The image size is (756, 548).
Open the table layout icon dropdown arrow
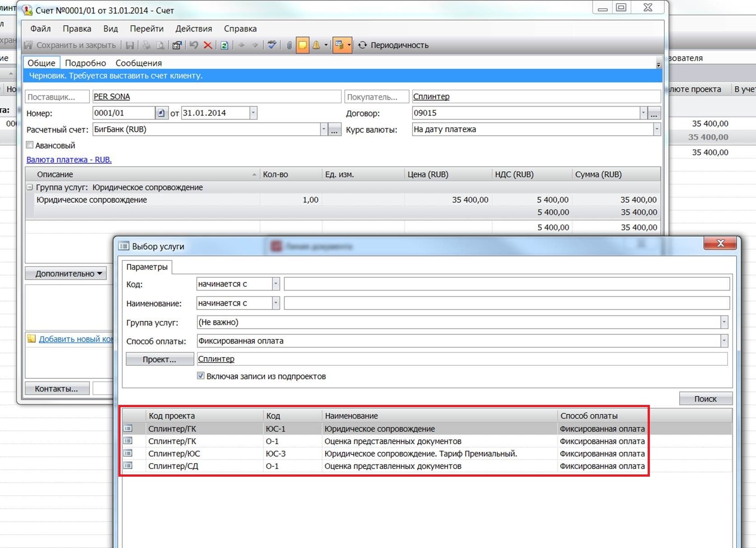[x=349, y=45]
